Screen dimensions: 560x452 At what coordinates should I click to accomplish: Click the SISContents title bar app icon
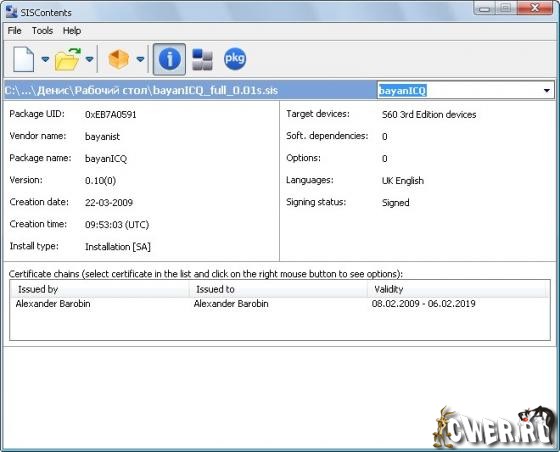[11, 12]
